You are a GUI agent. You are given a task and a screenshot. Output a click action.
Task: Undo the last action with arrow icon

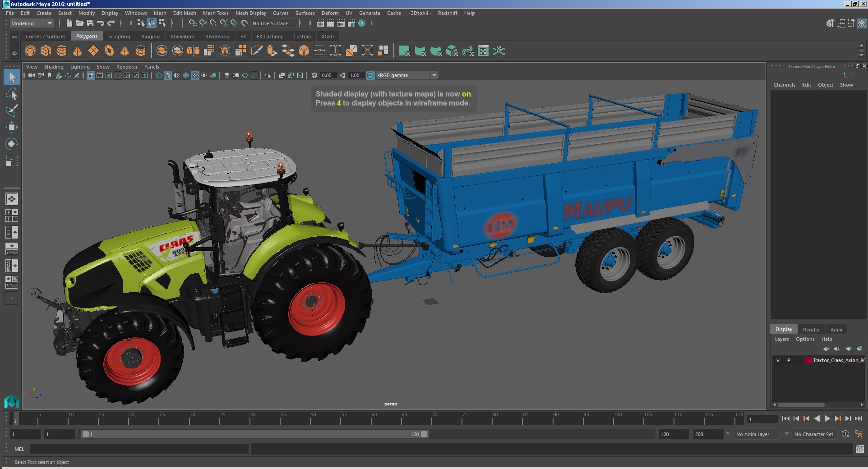pyautogui.click(x=101, y=23)
